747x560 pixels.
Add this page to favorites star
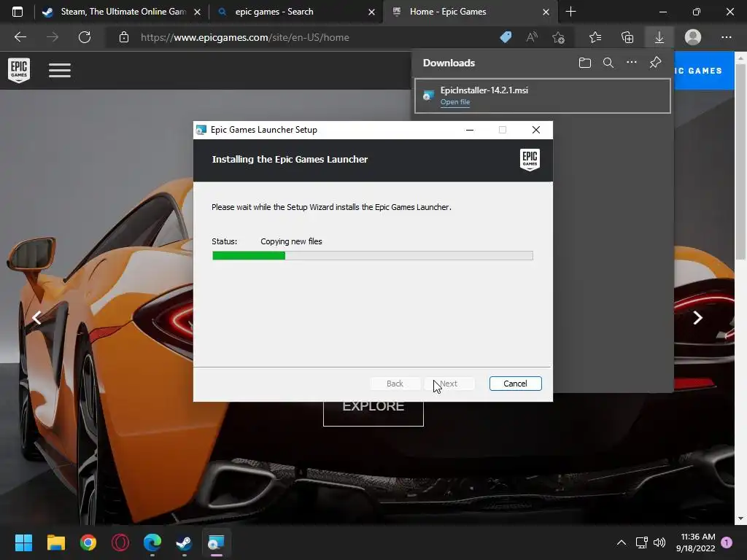pyautogui.click(x=558, y=37)
